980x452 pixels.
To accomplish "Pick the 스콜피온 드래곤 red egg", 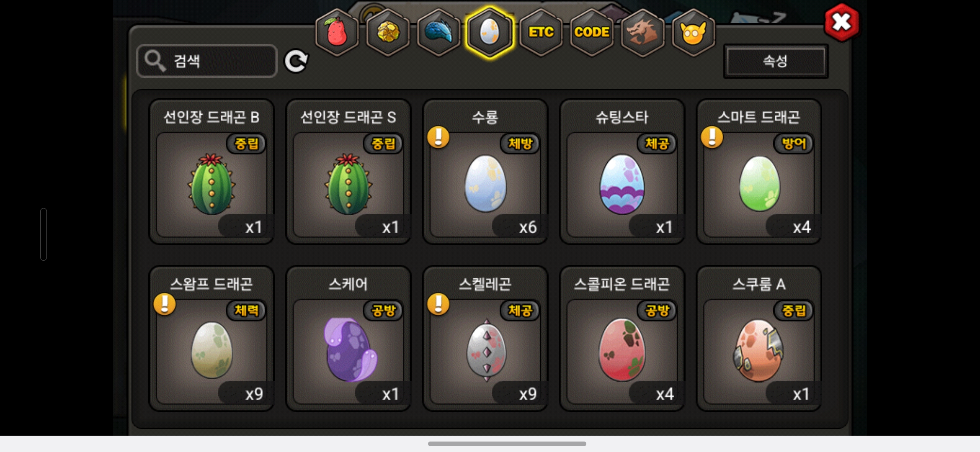I will coord(622,339).
